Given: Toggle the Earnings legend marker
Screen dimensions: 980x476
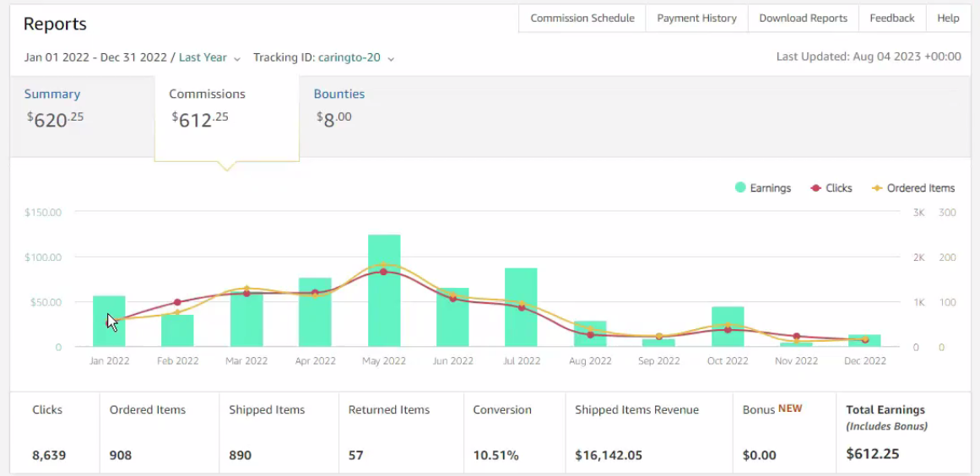Looking at the screenshot, I should (x=740, y=187).
